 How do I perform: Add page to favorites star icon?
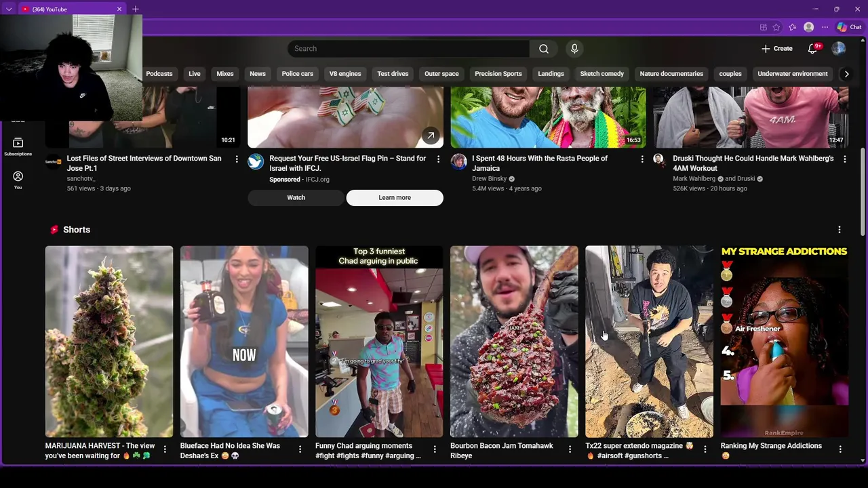point(776,27)
